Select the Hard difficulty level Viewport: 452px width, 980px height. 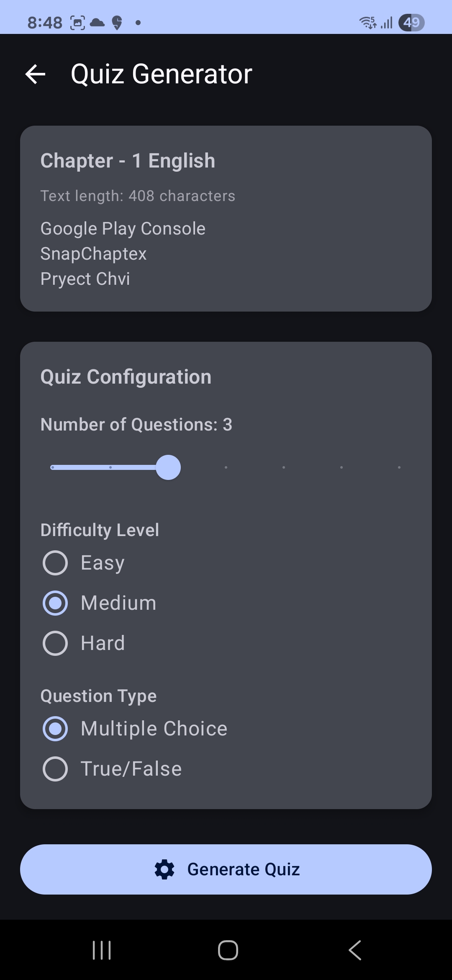pos(55,643)
